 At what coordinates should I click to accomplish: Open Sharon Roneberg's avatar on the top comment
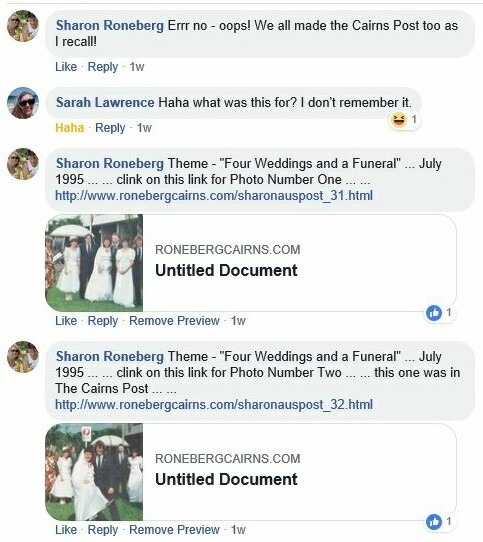click(x=23, y=26)
